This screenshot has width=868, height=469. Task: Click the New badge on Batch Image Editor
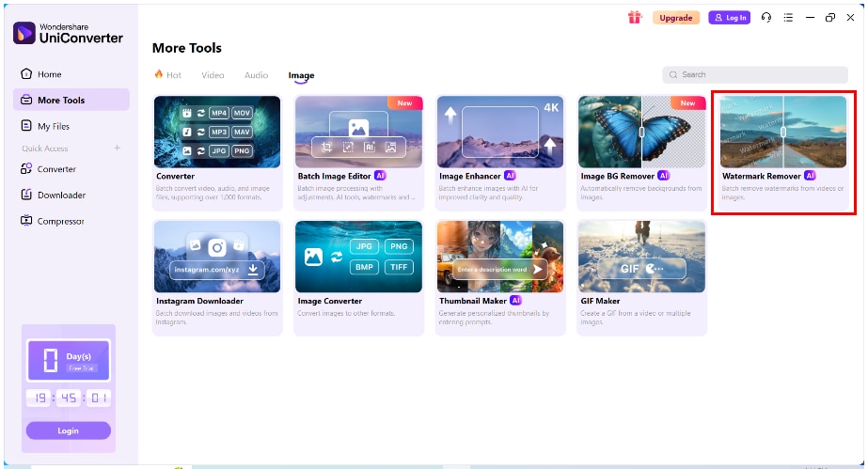(404, 102)
